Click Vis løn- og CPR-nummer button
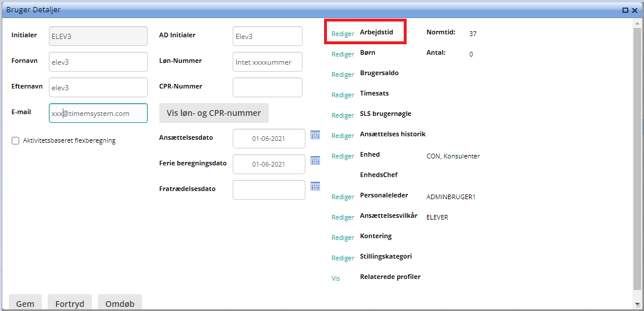644x311 pixels. (214, 113)
